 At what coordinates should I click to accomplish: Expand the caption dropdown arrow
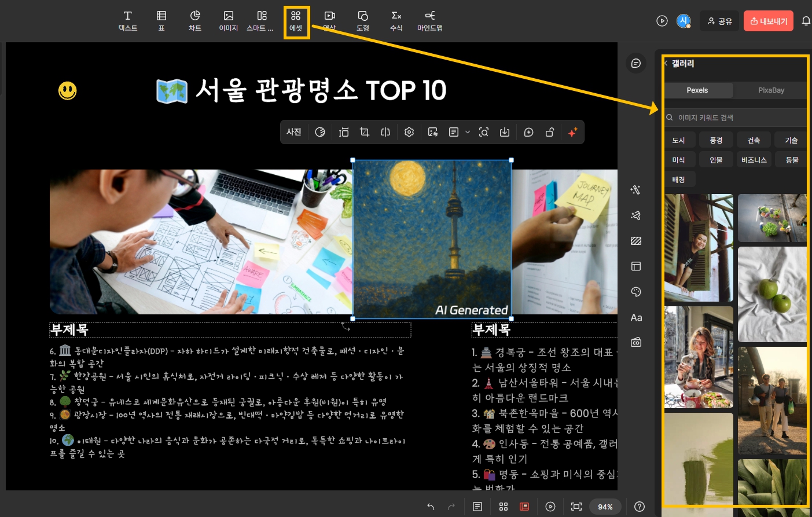[468, 132]
